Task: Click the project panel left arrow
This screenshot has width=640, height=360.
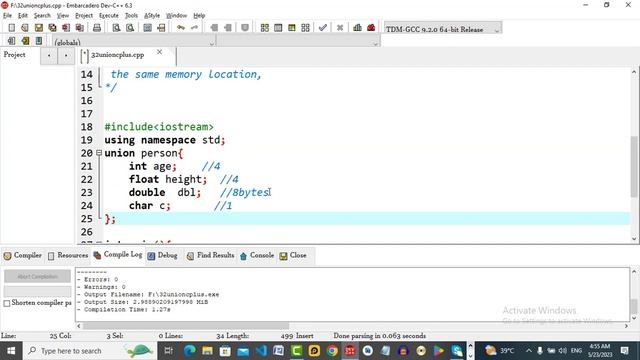Action: [x=49, y=55]
